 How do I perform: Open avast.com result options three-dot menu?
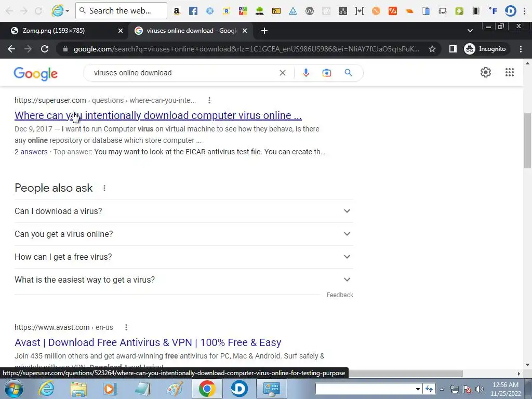(126, 327)
